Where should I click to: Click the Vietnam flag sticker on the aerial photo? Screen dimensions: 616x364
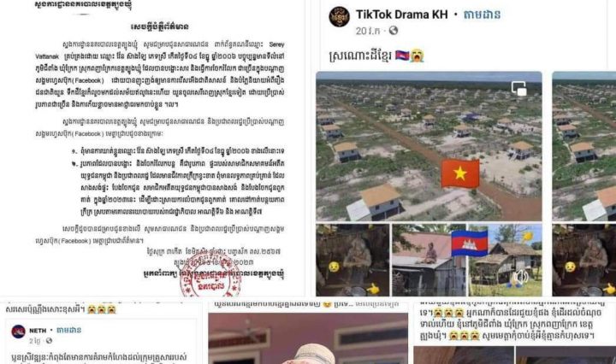coord(460,173)
